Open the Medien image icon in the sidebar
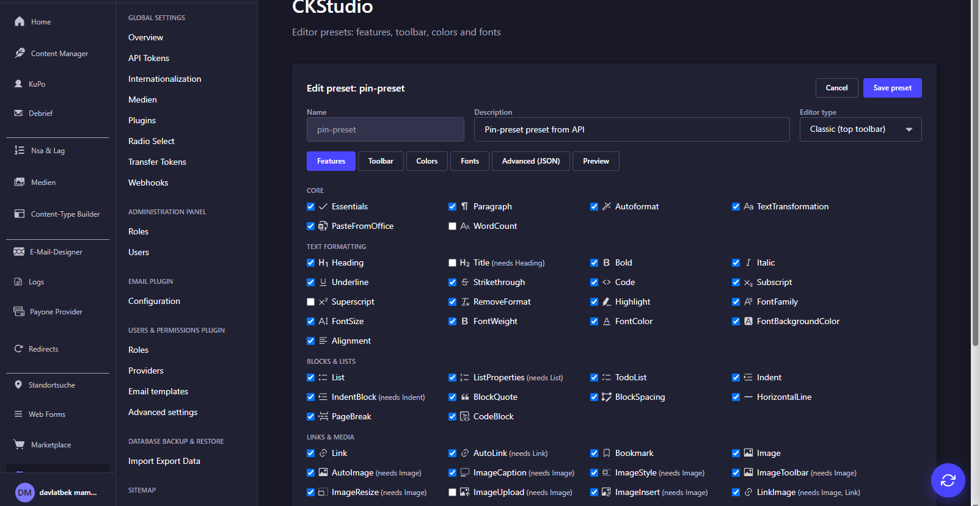The image size is (980, 506). (20, 182)
